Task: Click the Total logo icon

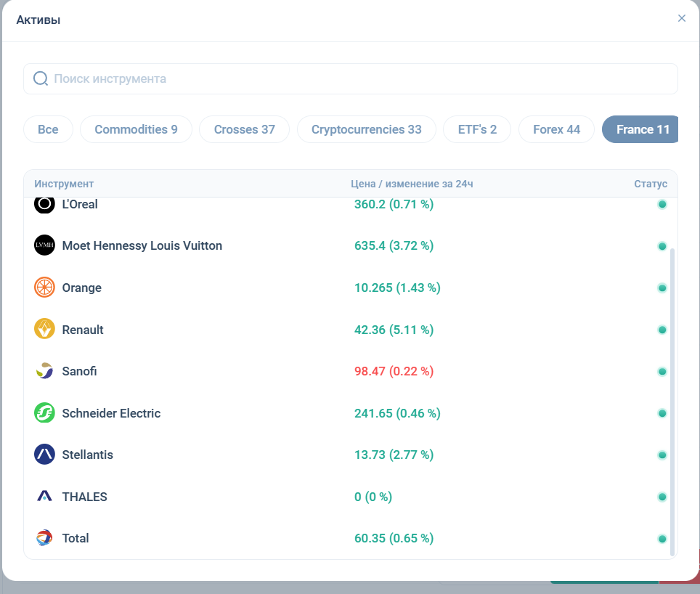Action: (x=44, y=538)
